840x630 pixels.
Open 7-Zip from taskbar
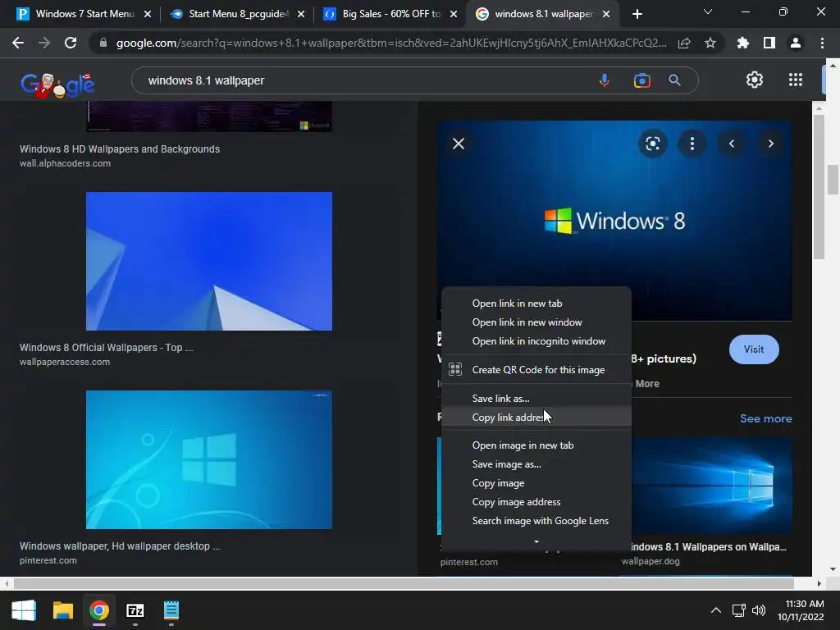tap(135, 610)
